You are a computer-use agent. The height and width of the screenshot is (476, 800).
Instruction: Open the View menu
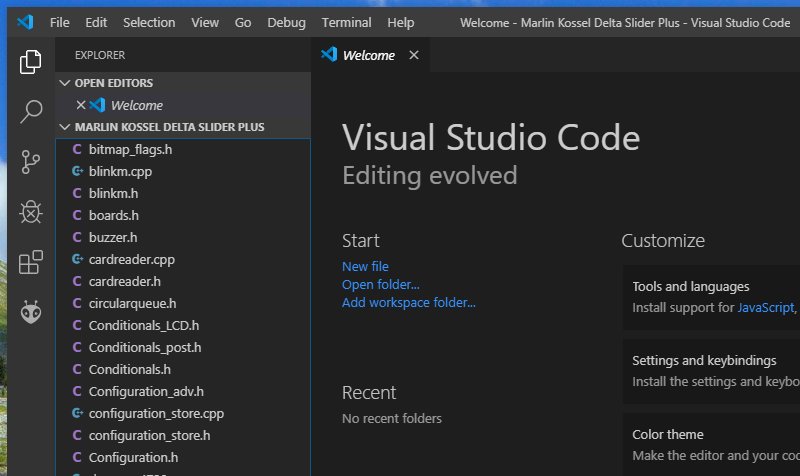click(x=205, y=22)
